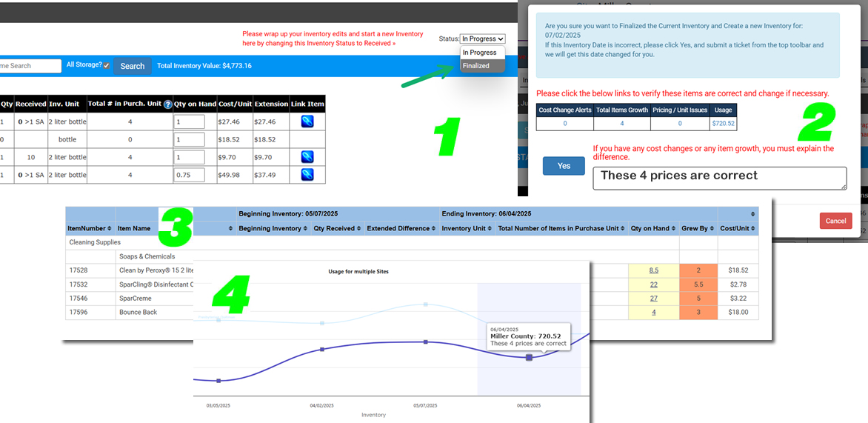Click the help icon beside Total # in Purch. Unit
This screenshot has width=868, height=423.
tap(167, 104)
